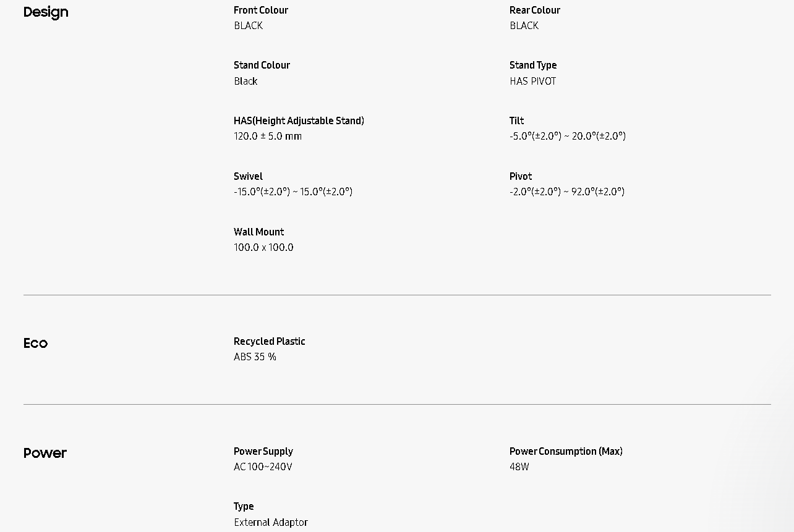
Task: Click the Rear Colour label
Action: pyautogui.click(x=534, y=10)
